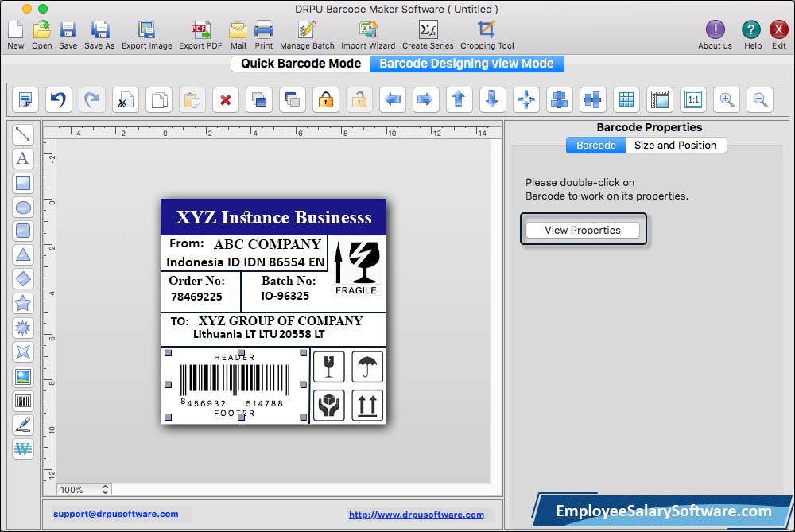Select the Barcode properties tab
795x532 pixels.
[595, 145]
